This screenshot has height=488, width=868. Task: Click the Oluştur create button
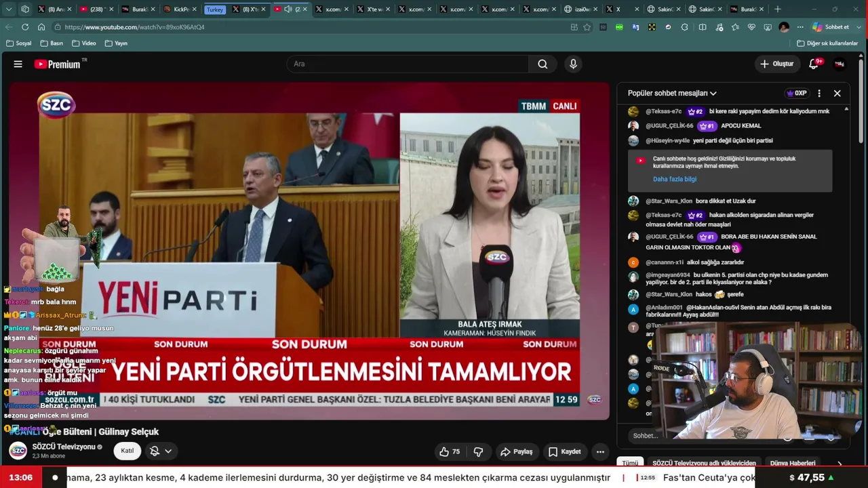coord(777,64)
